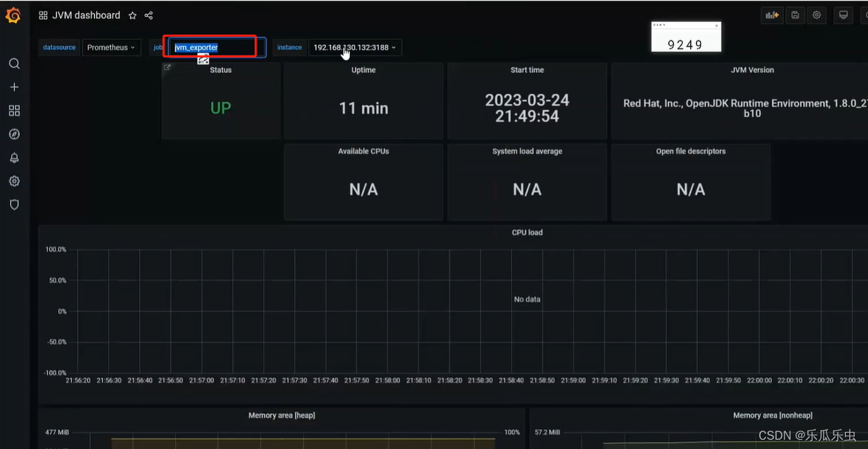This screenshot has width=868, height=449.
Task: Click the 57.2 MiB nonheap axis label
Action: [547, 433]
